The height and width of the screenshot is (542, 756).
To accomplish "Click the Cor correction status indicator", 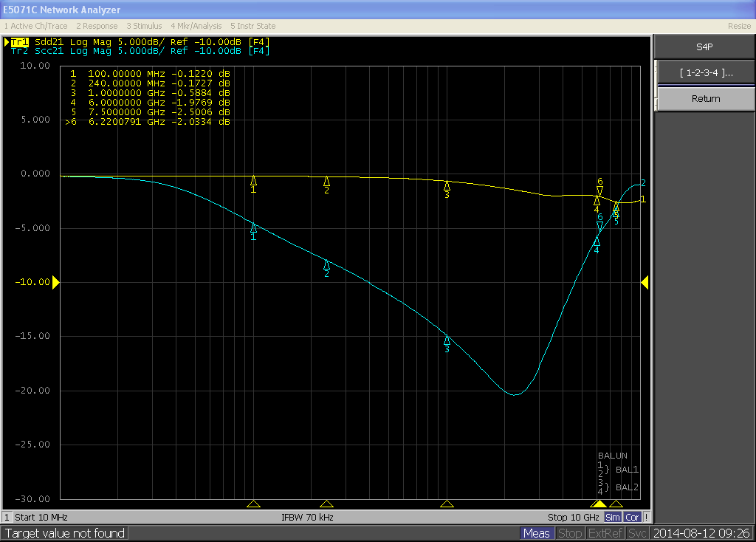I will [x=633, y=518].
